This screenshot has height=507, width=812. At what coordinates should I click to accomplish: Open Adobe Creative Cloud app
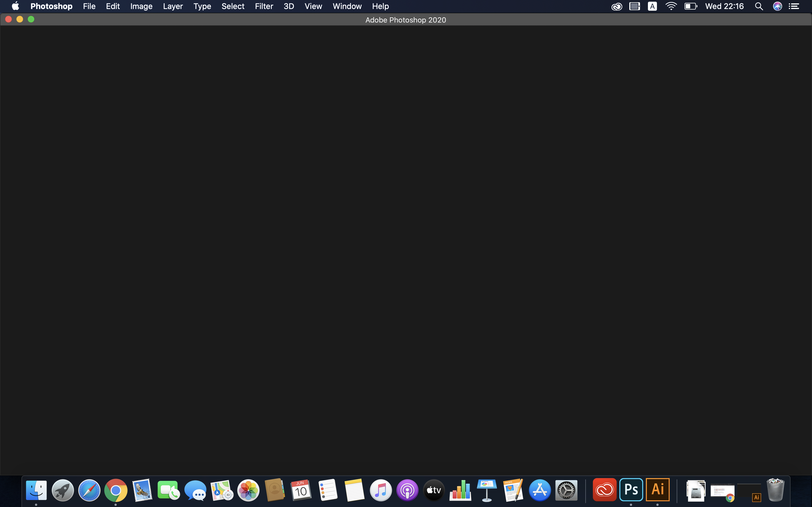coord(604,490)
